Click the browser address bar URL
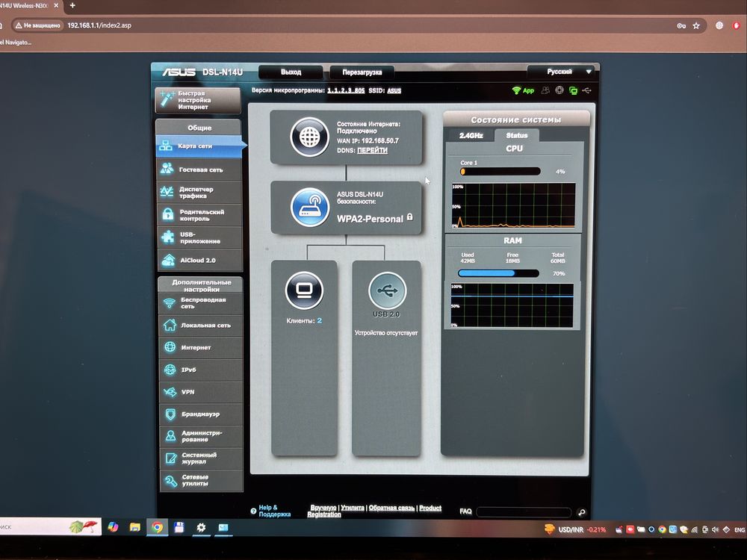Viewport: 747px width, 560px height. tap(99, 25)
